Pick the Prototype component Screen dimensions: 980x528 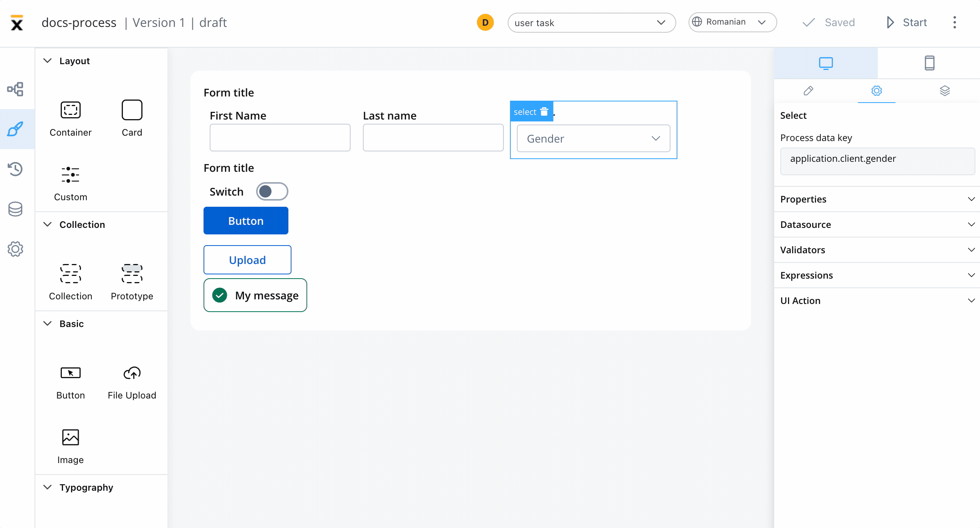pyautogui.click(x=132, y=282)
